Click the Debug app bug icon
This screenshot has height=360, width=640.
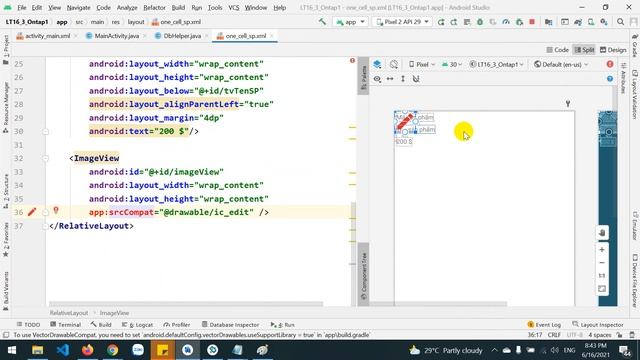point(480,22)
